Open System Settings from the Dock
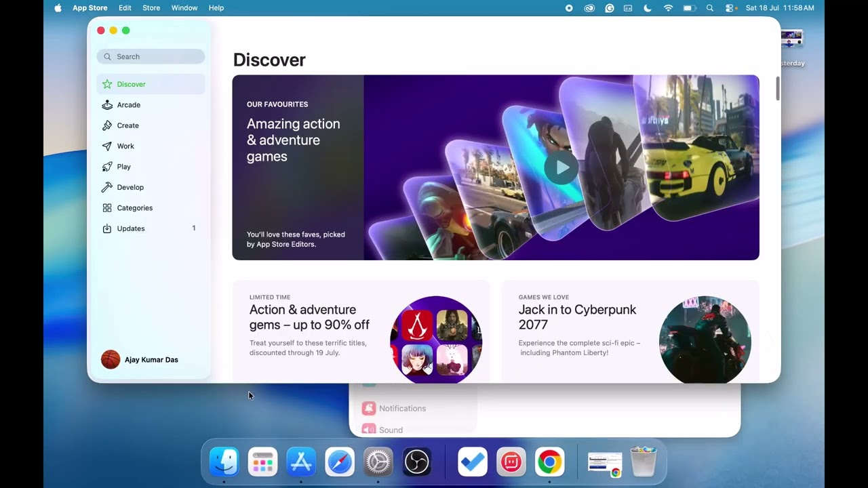Image resolution: width=868 pixels, height=488 pixels. (378, 462)
